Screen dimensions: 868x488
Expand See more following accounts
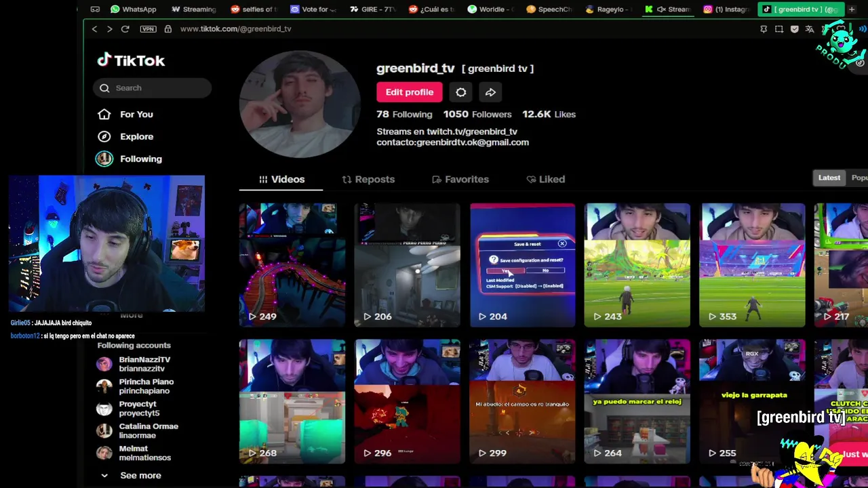(x=133, y=475)
